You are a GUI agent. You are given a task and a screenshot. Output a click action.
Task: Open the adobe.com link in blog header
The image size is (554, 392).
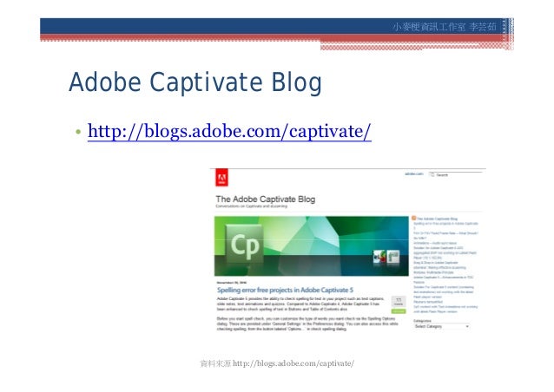(413, 174)
